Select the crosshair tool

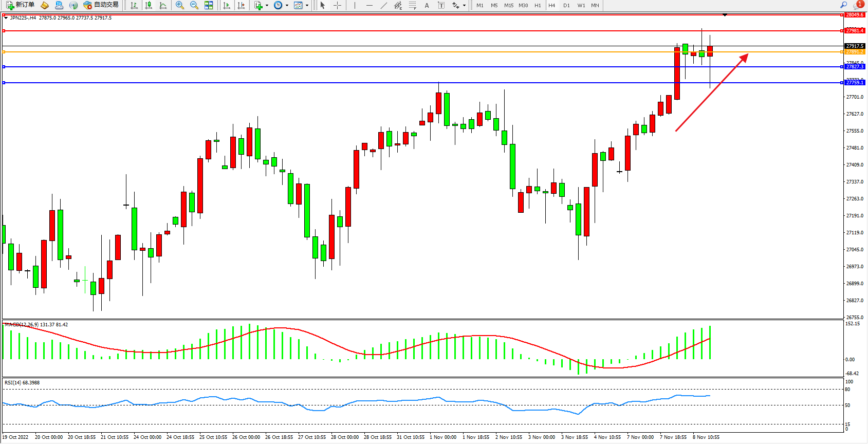click(x=337, y=5)
